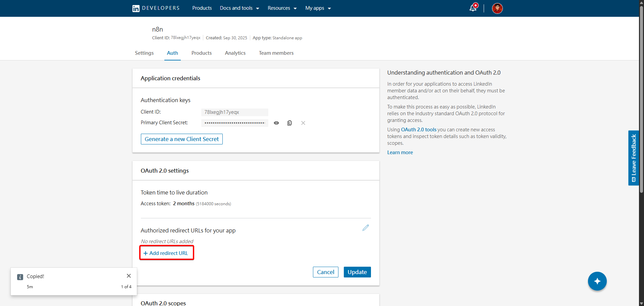Screen dimensions: 644x306
Task: Edit authorized redirect URLs with pencil icon
Action: [x=365, y=228]
